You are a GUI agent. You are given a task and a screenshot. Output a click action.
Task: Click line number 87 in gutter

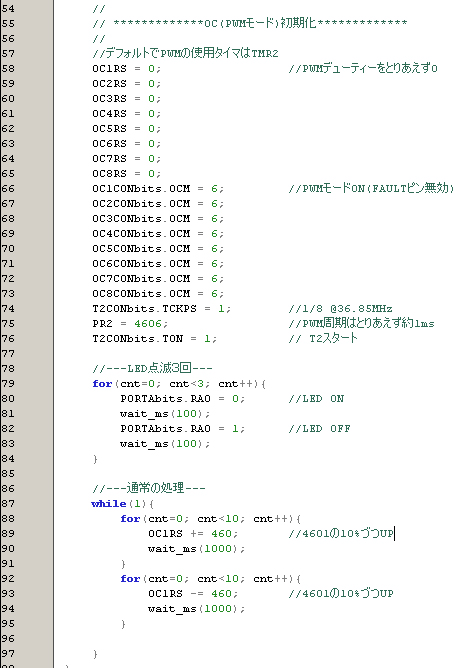(x=8, y=504)
